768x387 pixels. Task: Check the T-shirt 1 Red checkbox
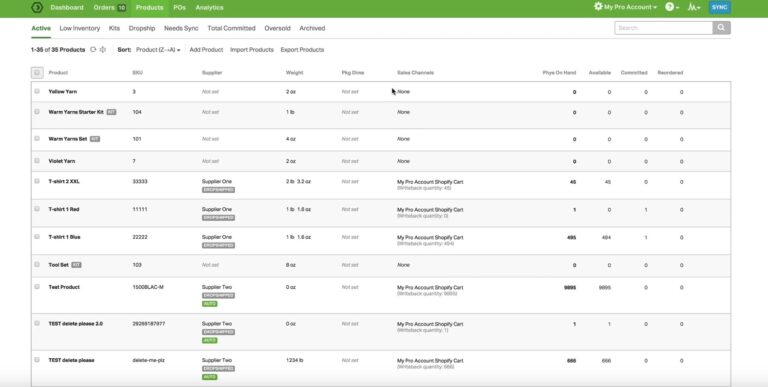coord(37,209)
